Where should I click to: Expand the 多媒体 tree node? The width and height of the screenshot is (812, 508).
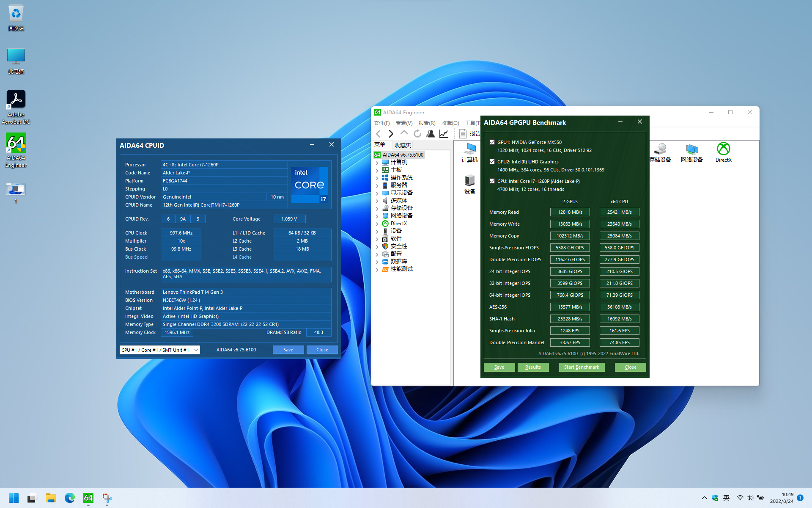(377, 201)
